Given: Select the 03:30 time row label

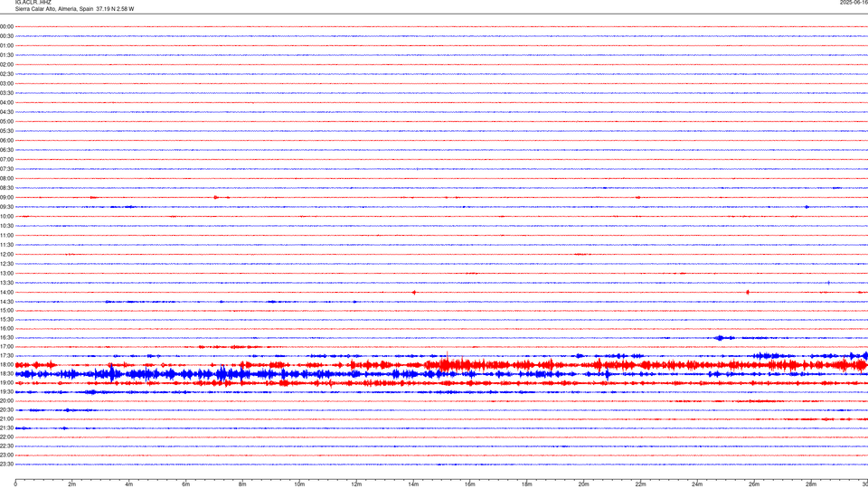Looking at the screenshot, I should pos(6,93).
